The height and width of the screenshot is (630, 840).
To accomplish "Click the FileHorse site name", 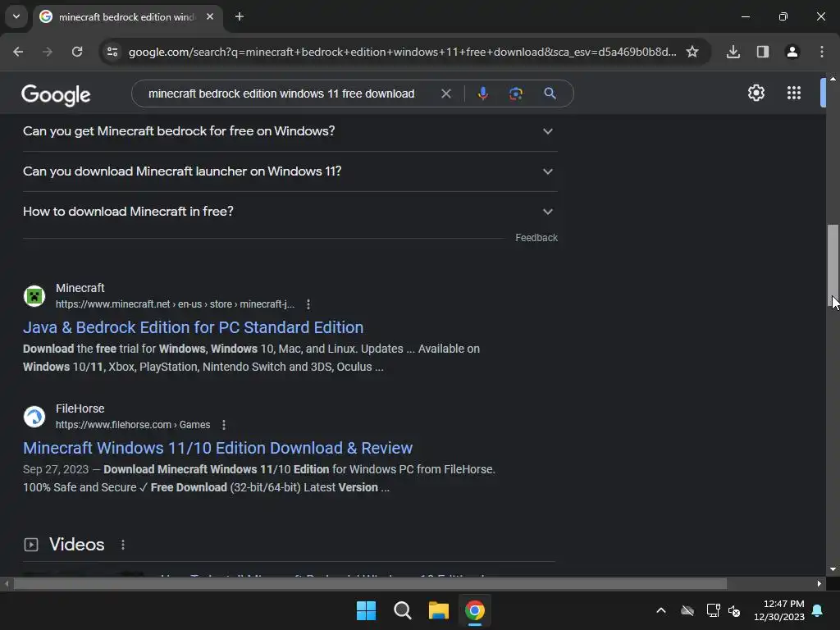I will click(80, 409).
